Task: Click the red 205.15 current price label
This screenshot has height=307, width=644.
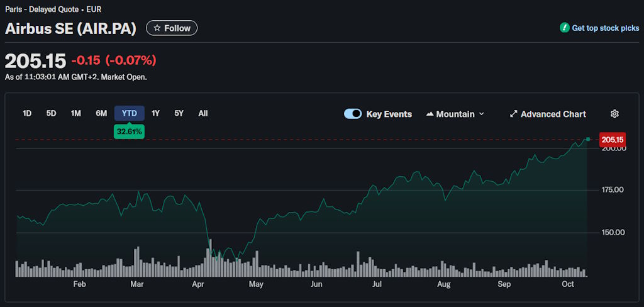Action: pos(612,139)
